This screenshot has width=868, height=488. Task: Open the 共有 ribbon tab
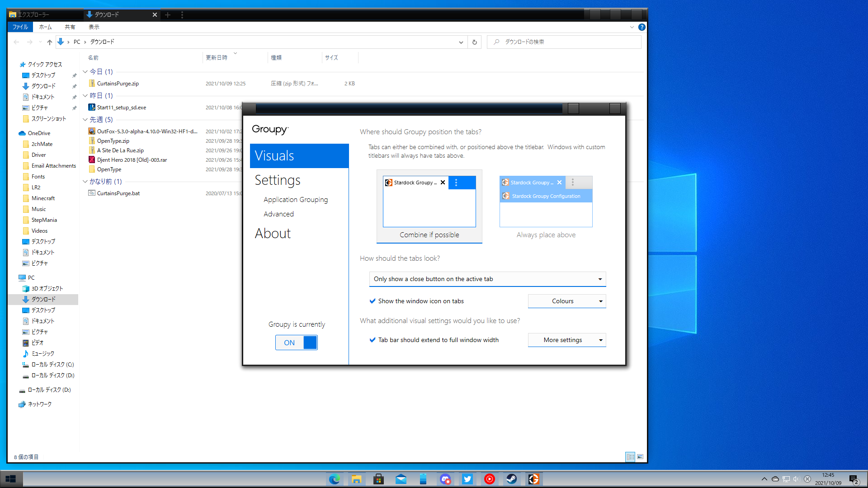pos(70,27)
